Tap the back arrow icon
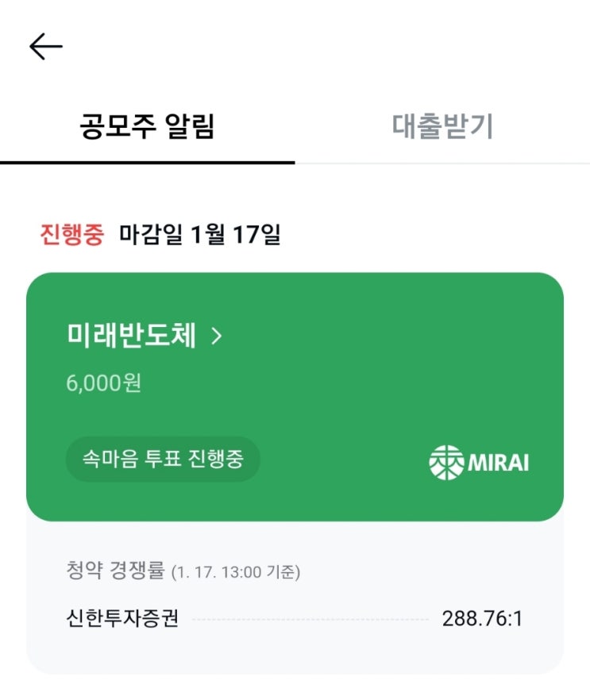Image resolution: width=590 pixels, height=700 pixels. (x=46, y=48)
